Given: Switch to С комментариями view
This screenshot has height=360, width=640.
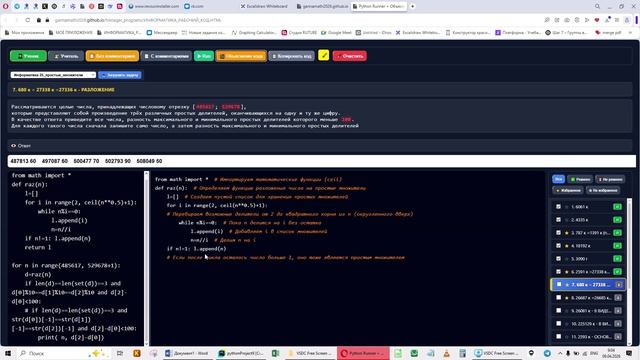Looking at the screenshot, I should pos(166,56).
